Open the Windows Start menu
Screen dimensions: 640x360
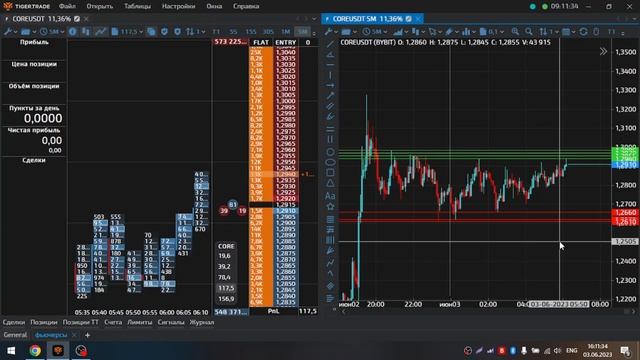[x=11, y=351]
